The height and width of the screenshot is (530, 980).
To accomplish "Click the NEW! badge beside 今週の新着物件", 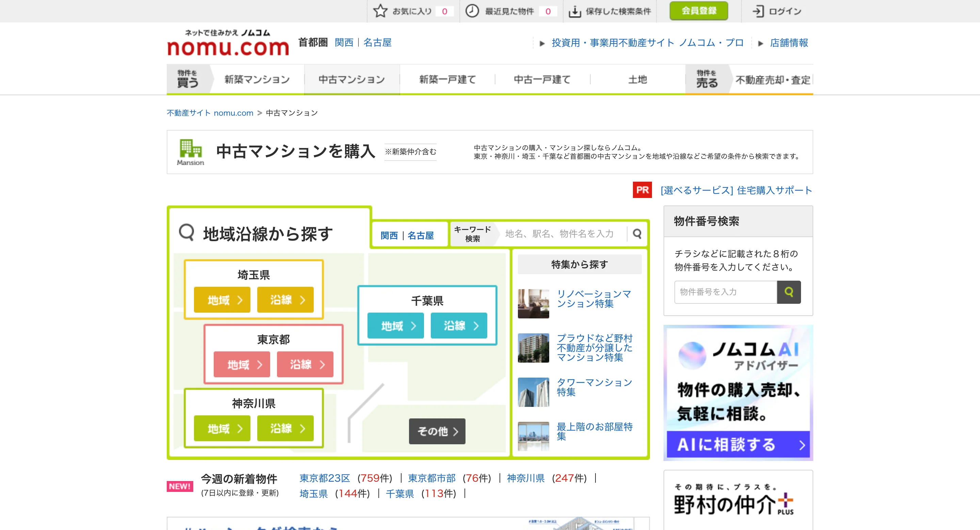I will tap(180, 486).
